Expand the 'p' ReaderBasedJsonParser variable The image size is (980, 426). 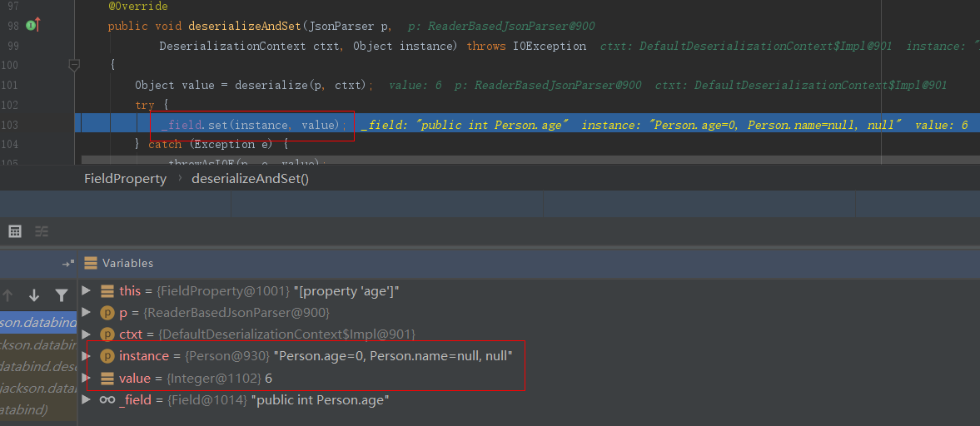(x=87, y=312)
